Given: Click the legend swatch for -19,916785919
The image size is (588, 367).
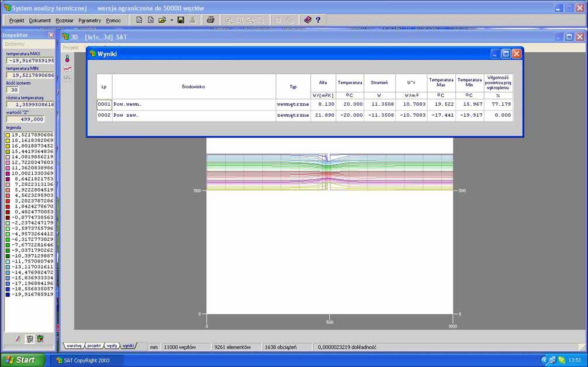Looking at the screenshot, I should click(x=8, y=295).
